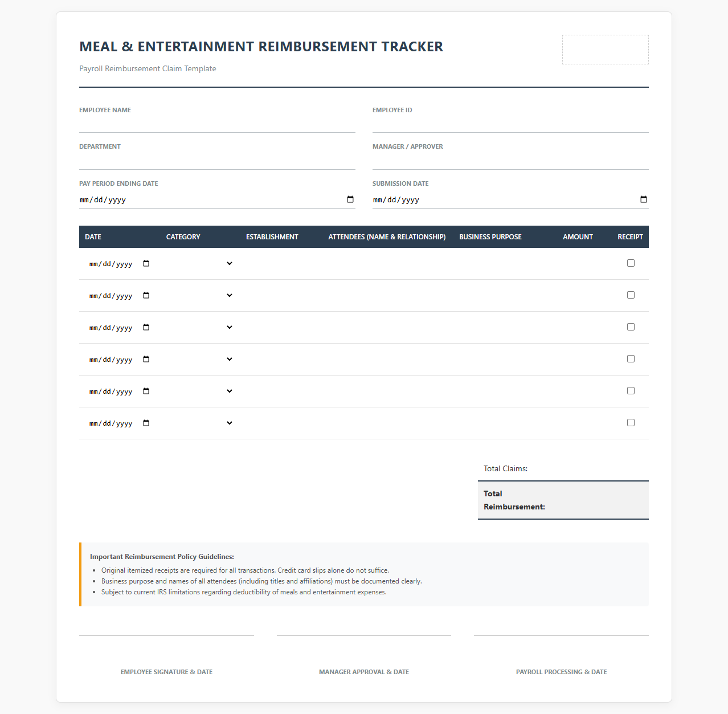Open date picker icon in first table row
Screen dimensions: 728x714
click(x=146, y=263)
